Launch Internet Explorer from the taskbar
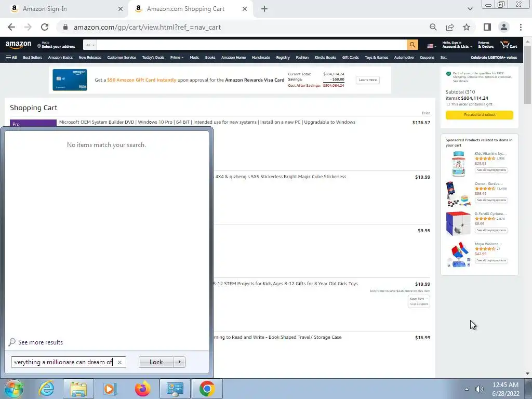532x399 pixels. tap(46, 389)
